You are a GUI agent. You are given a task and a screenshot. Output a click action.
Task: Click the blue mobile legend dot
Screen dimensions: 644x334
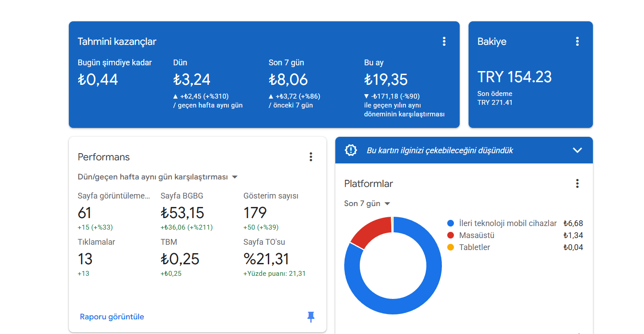[x=450, y=223]
